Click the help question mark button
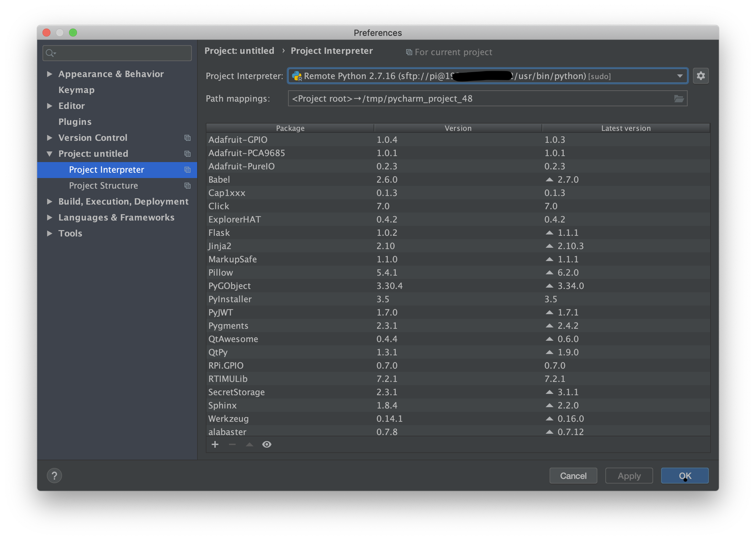The width and height of the screenshot is (756, 540). [54, 476]
